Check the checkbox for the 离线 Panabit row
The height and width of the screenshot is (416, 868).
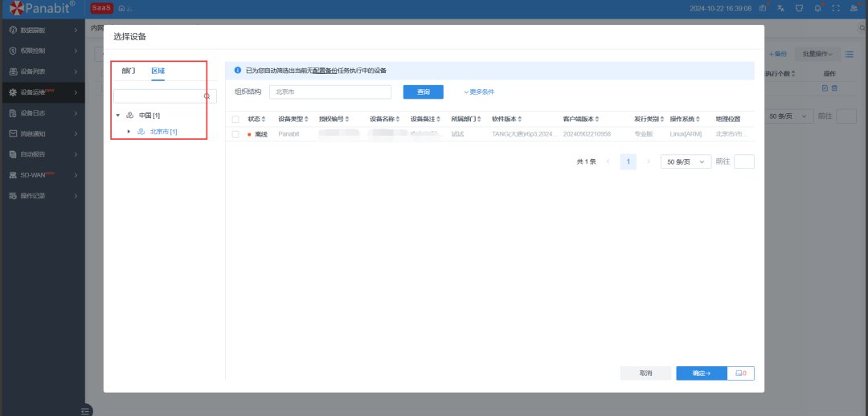point(235,134)
